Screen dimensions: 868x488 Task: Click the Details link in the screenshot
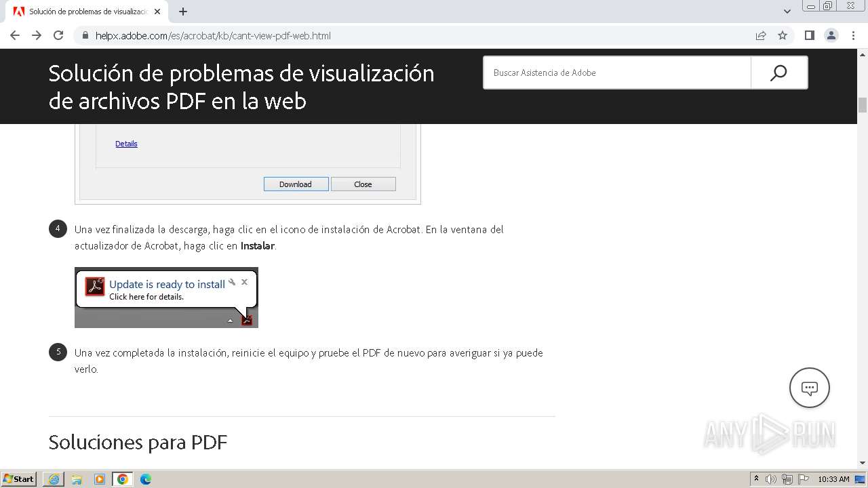click(126, 144)
